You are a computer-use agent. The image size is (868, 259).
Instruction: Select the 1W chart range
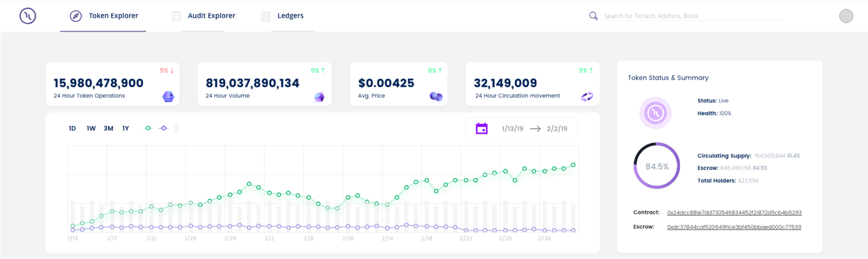pos(91,128)
